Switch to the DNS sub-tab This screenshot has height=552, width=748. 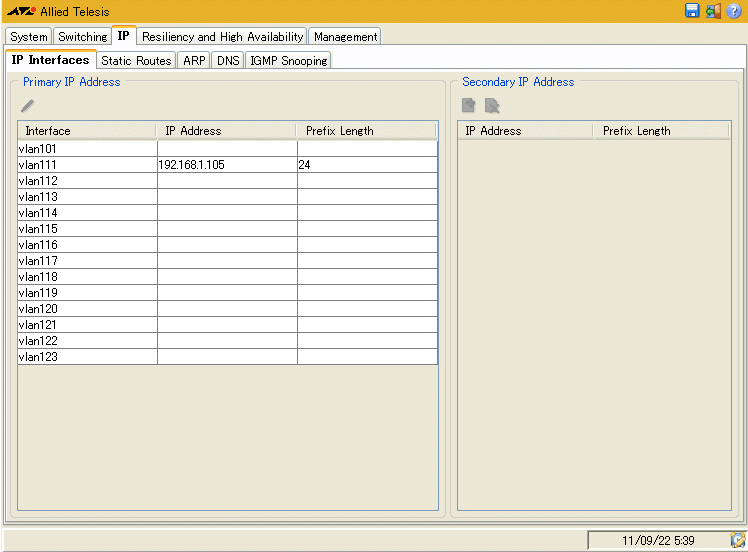pos(228,61)
